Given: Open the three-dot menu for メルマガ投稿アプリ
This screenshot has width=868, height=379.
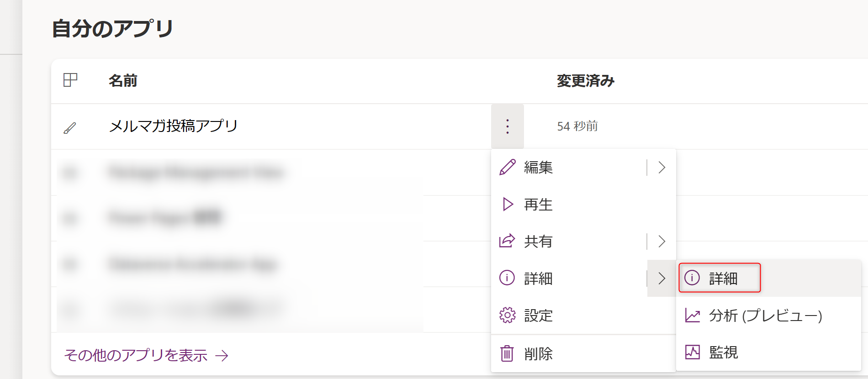Looking at the screenshot, I should pyautogui.click(x=508, y=126).
